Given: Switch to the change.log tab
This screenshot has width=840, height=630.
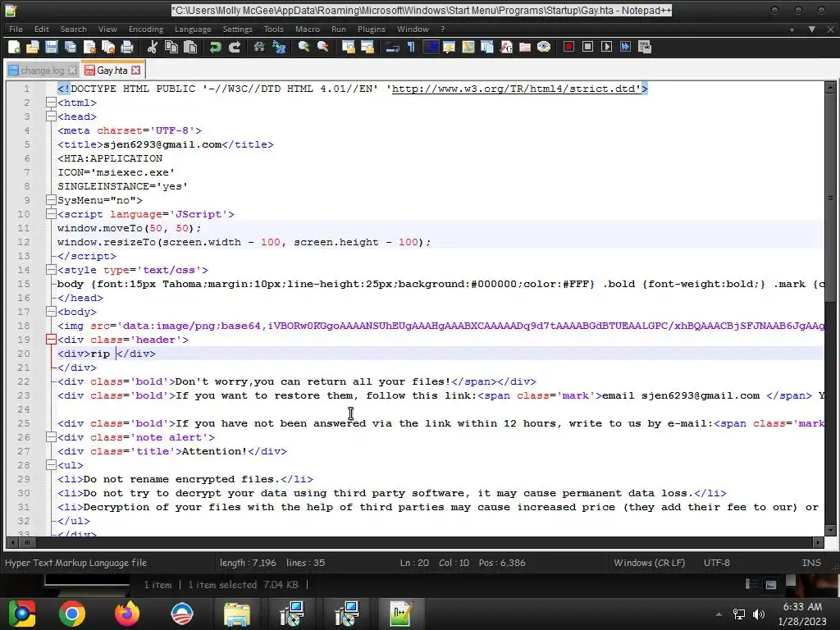Looking at the screenshot, I should [42, 71].
